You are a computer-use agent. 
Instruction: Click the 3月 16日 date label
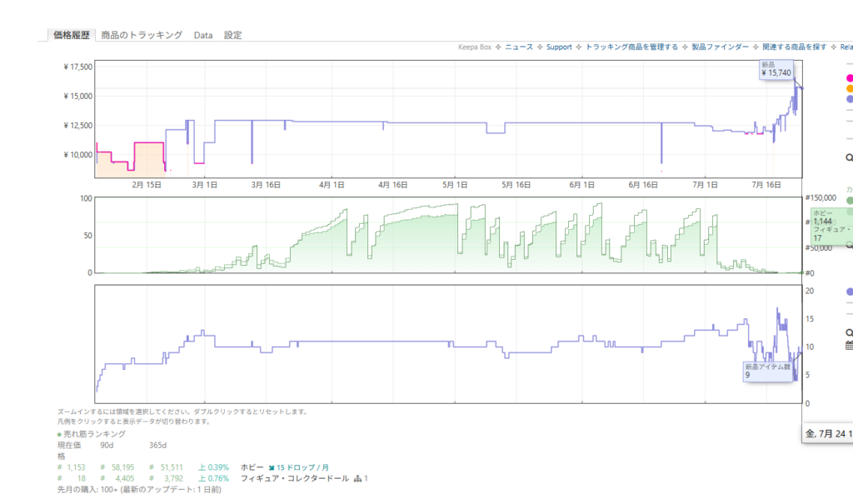pyautogui.click(x=266, y=185)
